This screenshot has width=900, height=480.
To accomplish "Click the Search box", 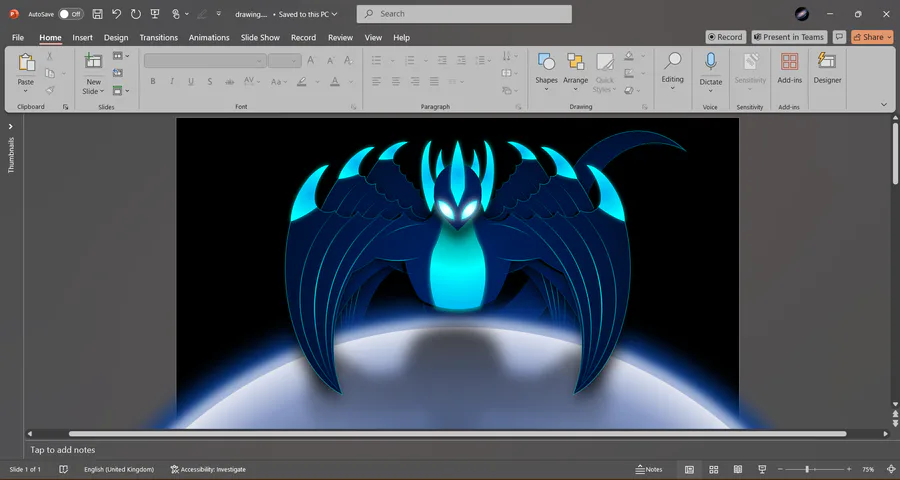I will pyautogui.click(x=464, y=14).
